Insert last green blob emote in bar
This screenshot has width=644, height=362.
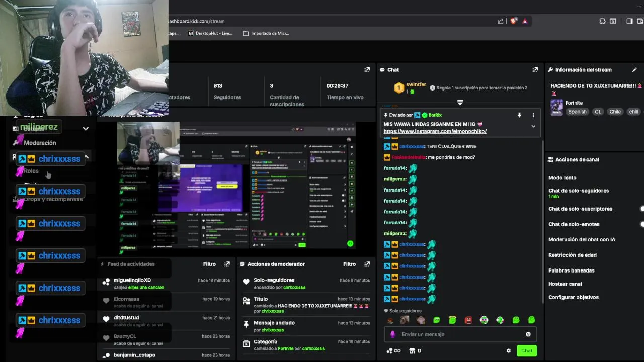531,320
